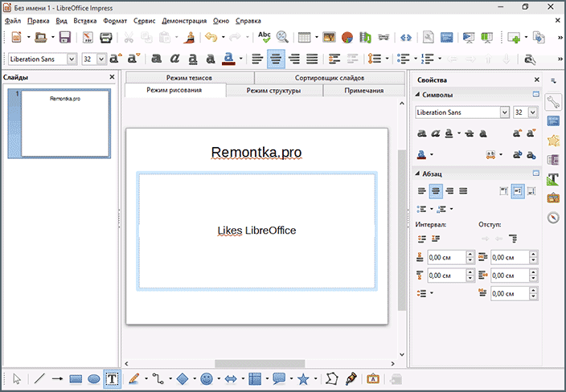The height and width of the screenshot is (392, 566).
Task: Select the Text tool in drawing toolbar
Action: tap(112, 379)
